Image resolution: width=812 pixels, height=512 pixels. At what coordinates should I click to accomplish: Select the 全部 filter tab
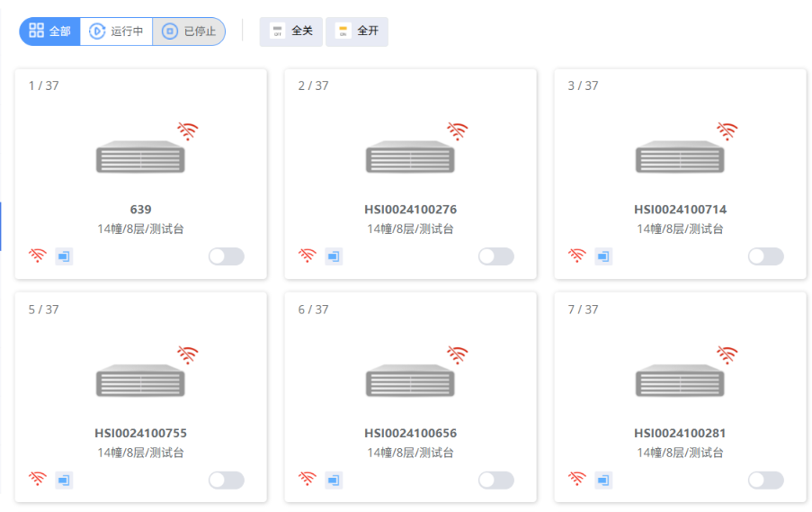click(50, 31)
